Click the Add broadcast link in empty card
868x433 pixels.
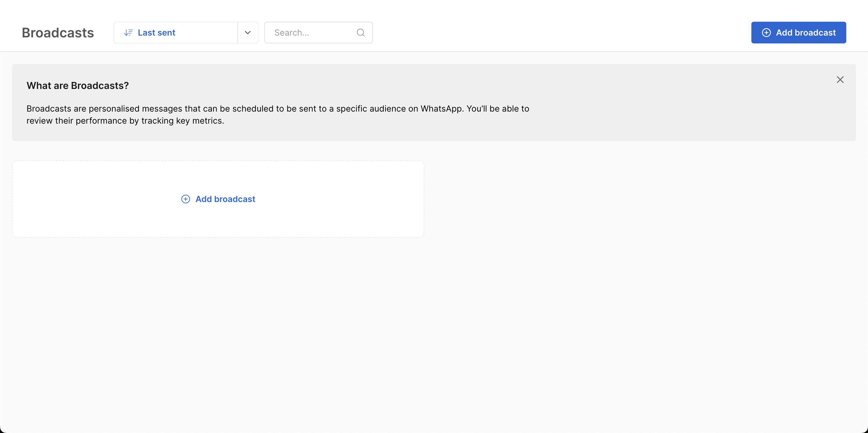(225, 199)
